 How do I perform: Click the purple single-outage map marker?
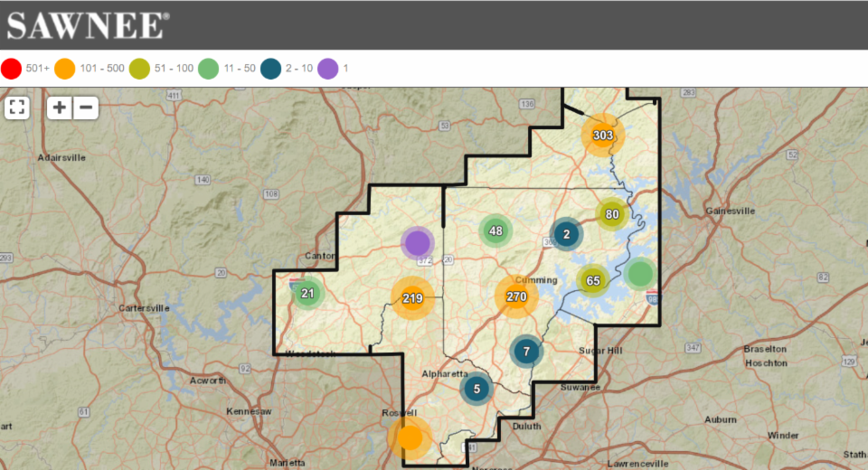click(417, 242)
